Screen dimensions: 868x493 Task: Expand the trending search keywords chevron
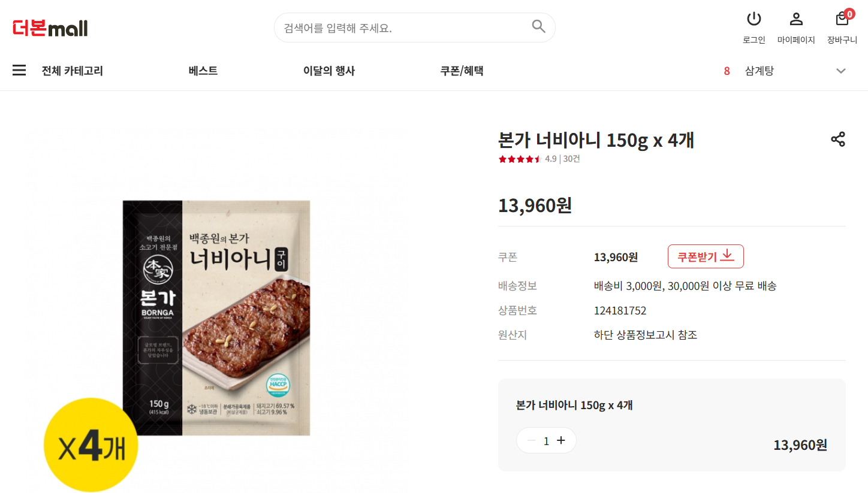[841, 71]
